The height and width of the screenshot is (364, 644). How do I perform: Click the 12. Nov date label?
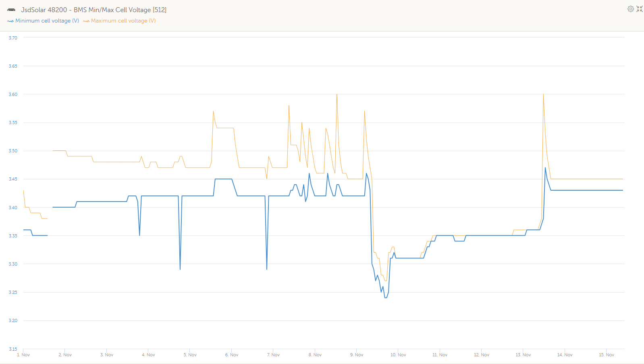click(482, 355)
